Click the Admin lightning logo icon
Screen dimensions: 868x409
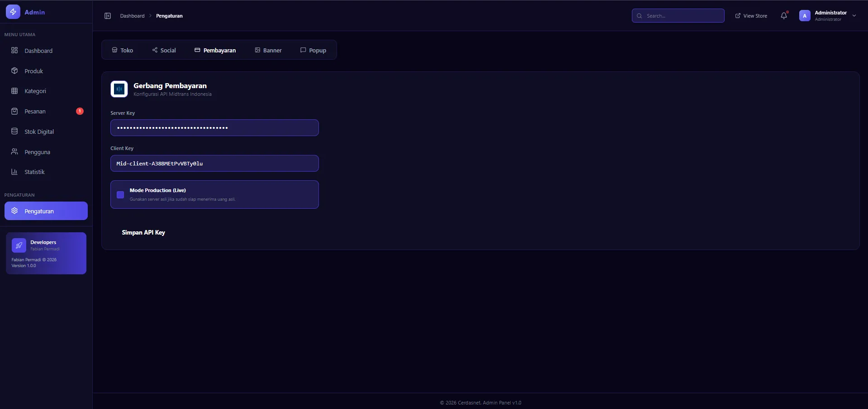click(x=13, y=12)
